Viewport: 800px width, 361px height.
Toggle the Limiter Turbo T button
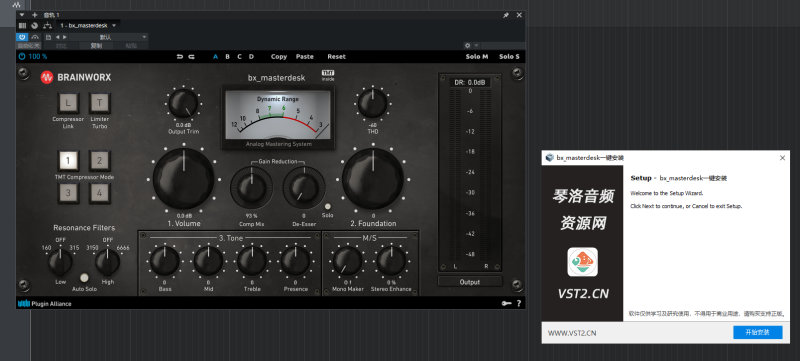(100, 104)
